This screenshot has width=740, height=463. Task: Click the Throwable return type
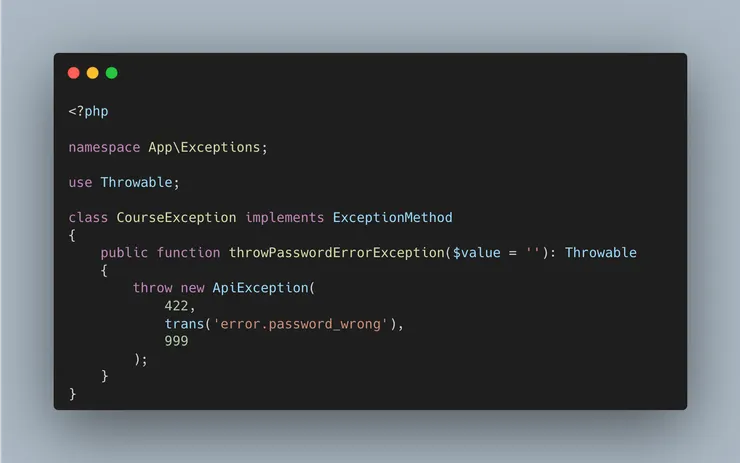point(600,253)
